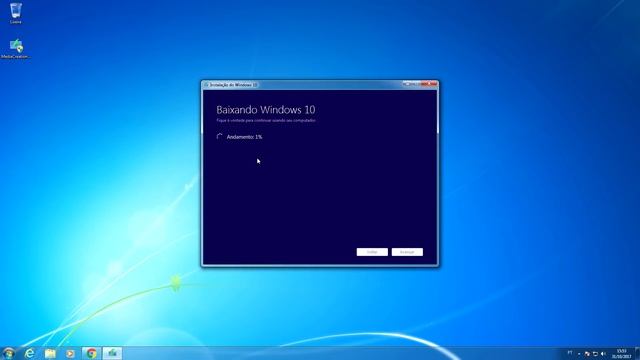Click the Avançar button in setup window
The width and height of the screenshot is (640, 360).
(407, 252)
